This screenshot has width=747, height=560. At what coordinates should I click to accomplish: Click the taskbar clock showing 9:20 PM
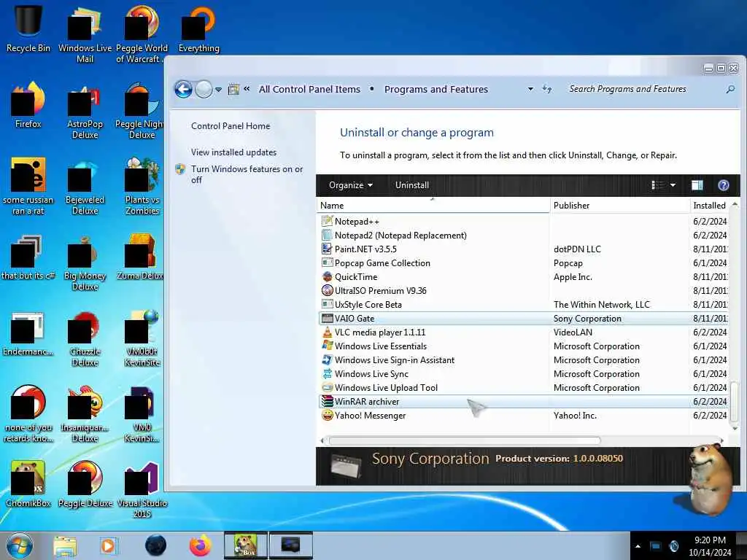click(710, 546)
